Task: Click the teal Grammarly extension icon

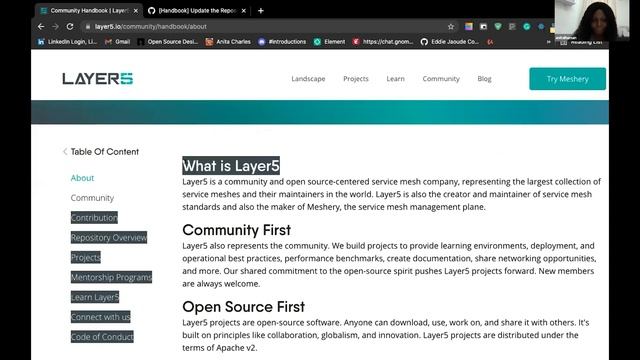Action: [527, 27]
